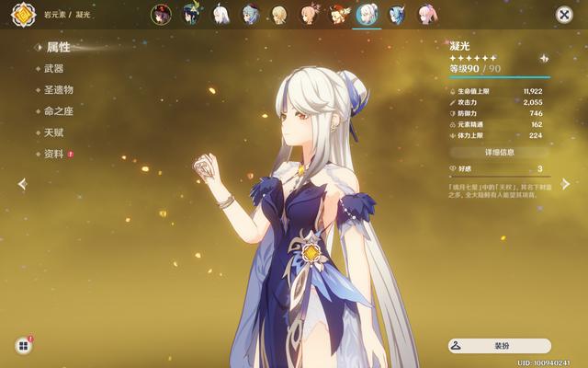This screenshot has width=588, height=368.
Task: Click the 详细信息 details button
Action: [x=499, y=152]
